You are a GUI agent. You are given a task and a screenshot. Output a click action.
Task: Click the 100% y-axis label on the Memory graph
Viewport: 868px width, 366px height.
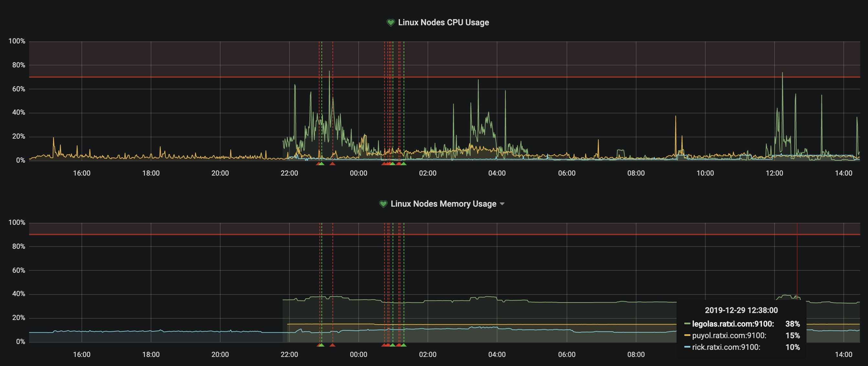click(17, 223)
